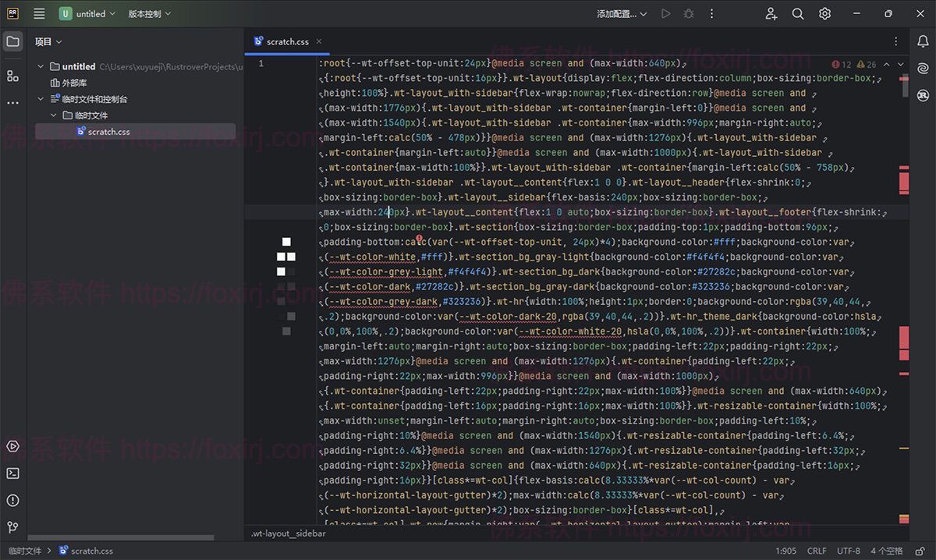Image resolution: width=936 pixels, height=560 pixels.
Task: Click the CRLF line separator indicator
Action: tap(816, 551)
